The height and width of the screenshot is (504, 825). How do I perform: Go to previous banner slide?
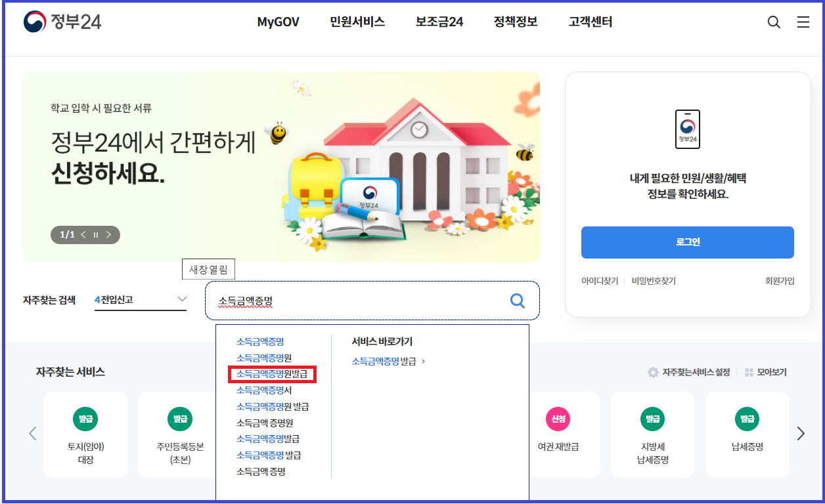(83, 234)
